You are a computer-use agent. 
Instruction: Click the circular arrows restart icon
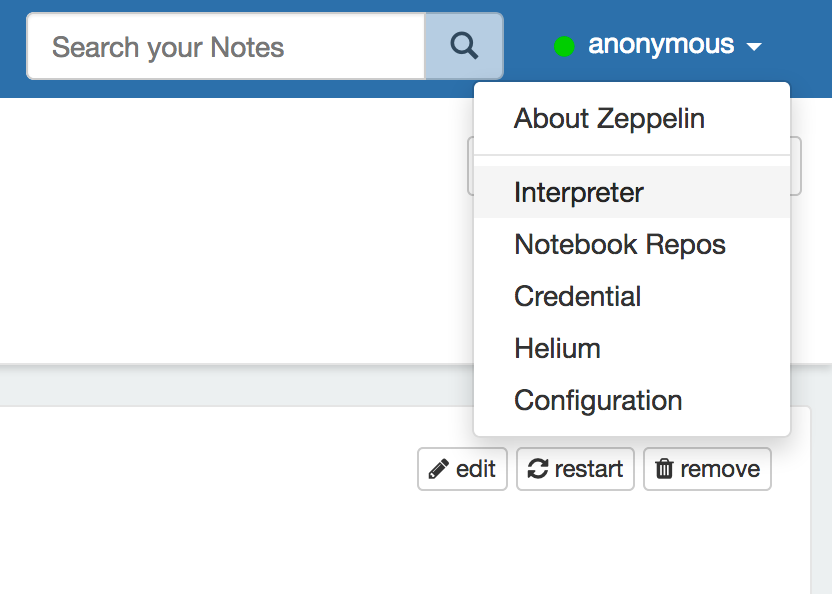(x=538, y=469)
